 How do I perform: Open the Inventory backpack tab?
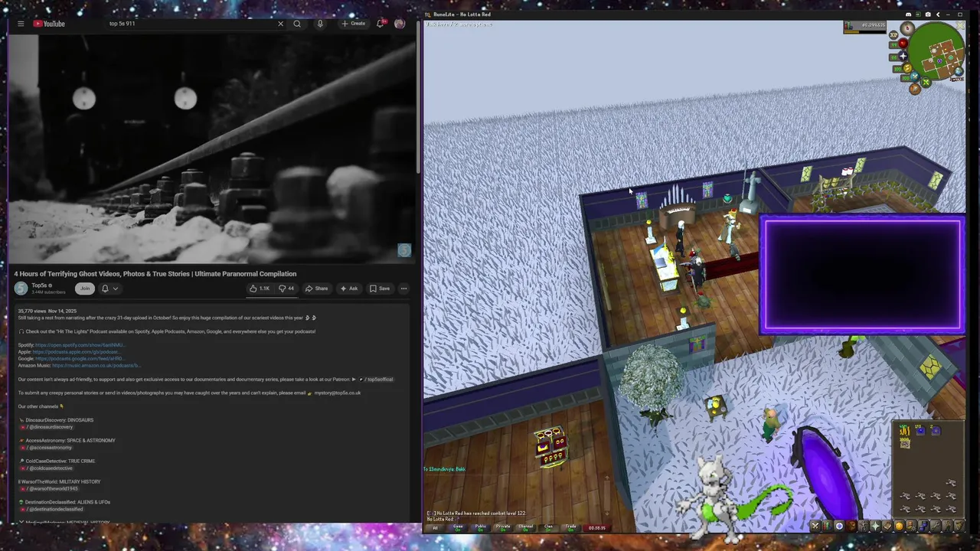tap(851, 526)
